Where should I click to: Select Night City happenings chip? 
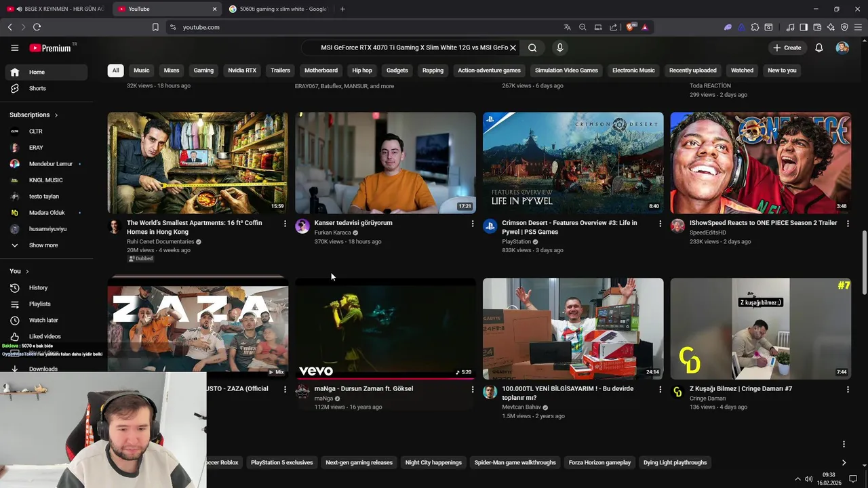coord(433,463)
